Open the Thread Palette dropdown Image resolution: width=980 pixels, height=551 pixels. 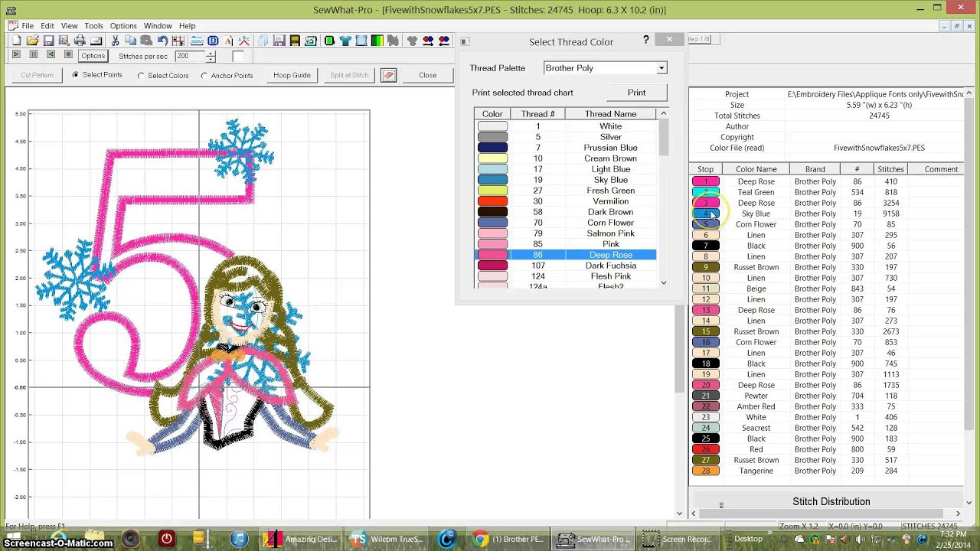click(661, 68)
